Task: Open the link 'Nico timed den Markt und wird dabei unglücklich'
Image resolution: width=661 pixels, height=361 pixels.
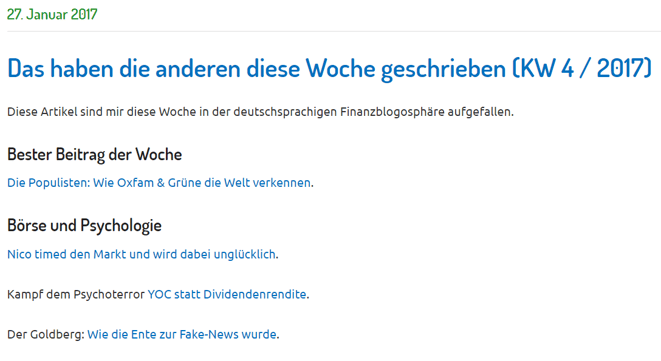Action: 142,255
